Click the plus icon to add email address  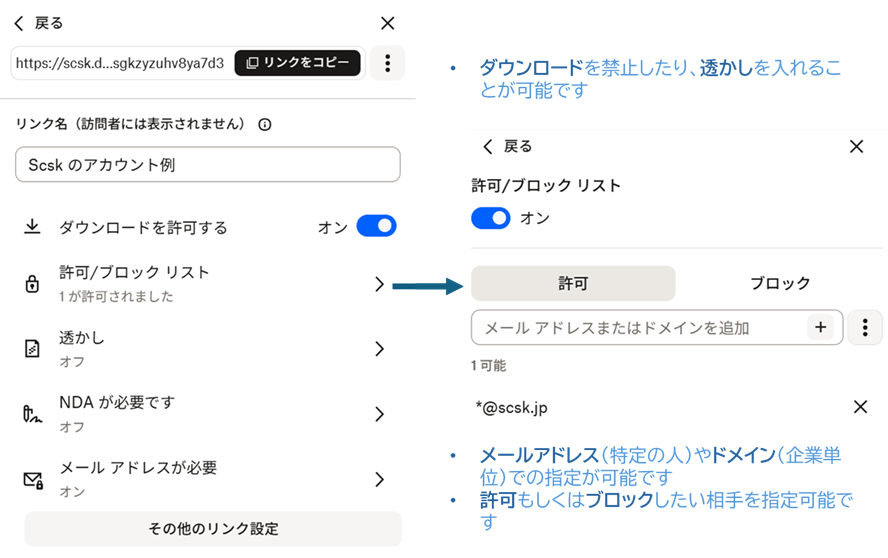pos(820,327)
